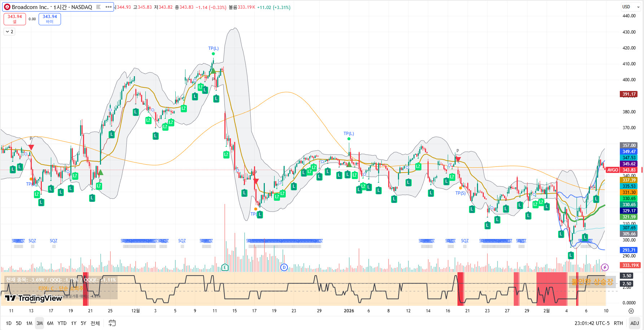Click the Broadcom logo icon in the legend
Screen dimensions: 644x330
[7, 7]
